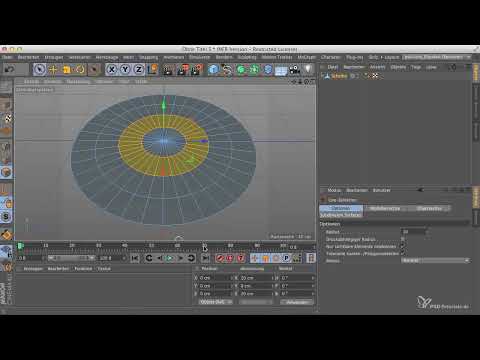
Task: Click the Y size value field
Action: tap(256, 286)
